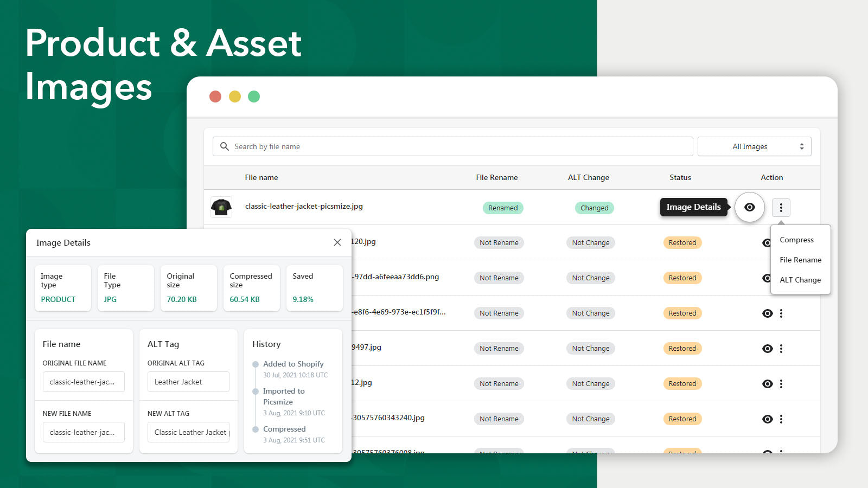The image size is (868, 488).
Task: Click the preview eye for the -97dd-a6feeaa73dd6.png row
Action: 767,278
